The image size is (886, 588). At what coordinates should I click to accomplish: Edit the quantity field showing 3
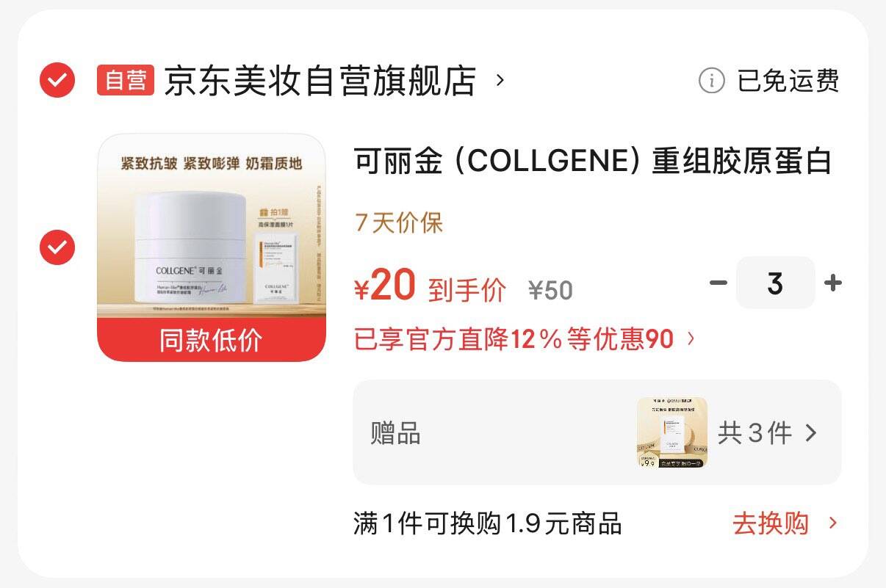775,283
